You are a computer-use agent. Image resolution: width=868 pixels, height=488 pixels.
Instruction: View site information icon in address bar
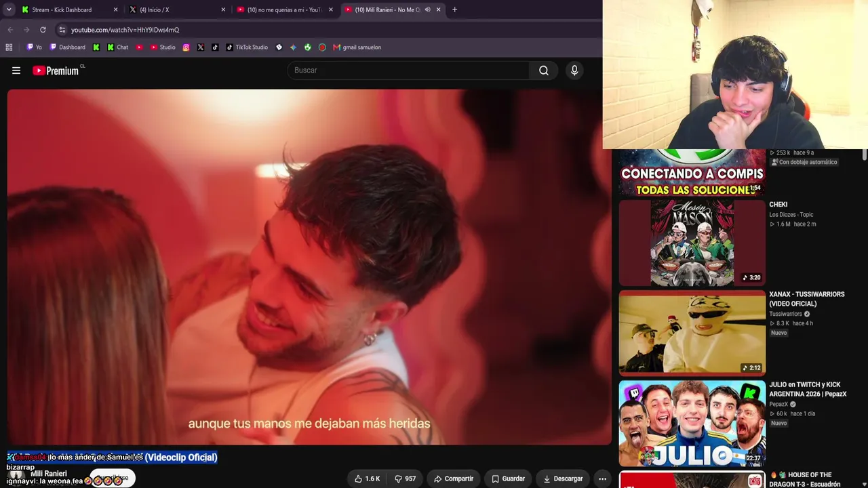point(62,30)
